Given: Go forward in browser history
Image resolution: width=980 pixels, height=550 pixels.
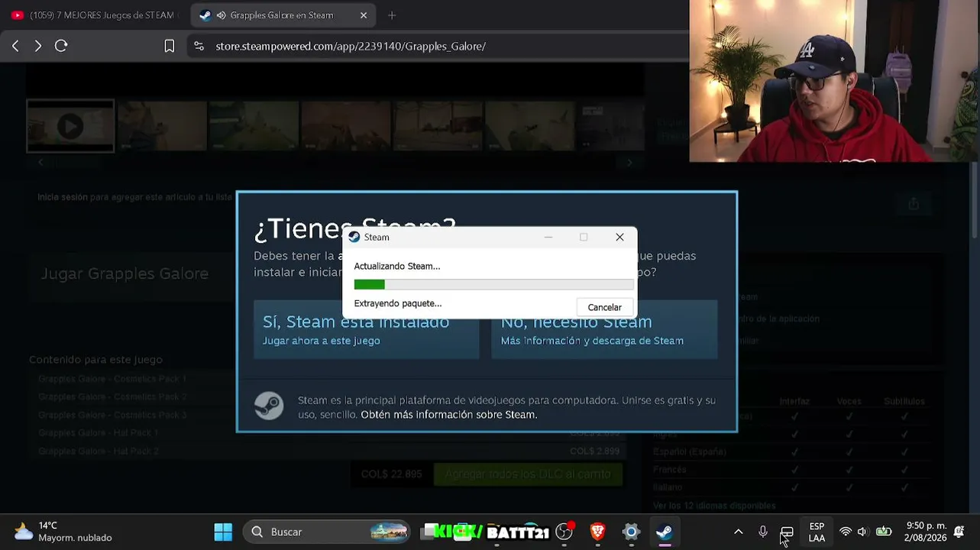Looking at the screenshot, I should click(37, 46).
